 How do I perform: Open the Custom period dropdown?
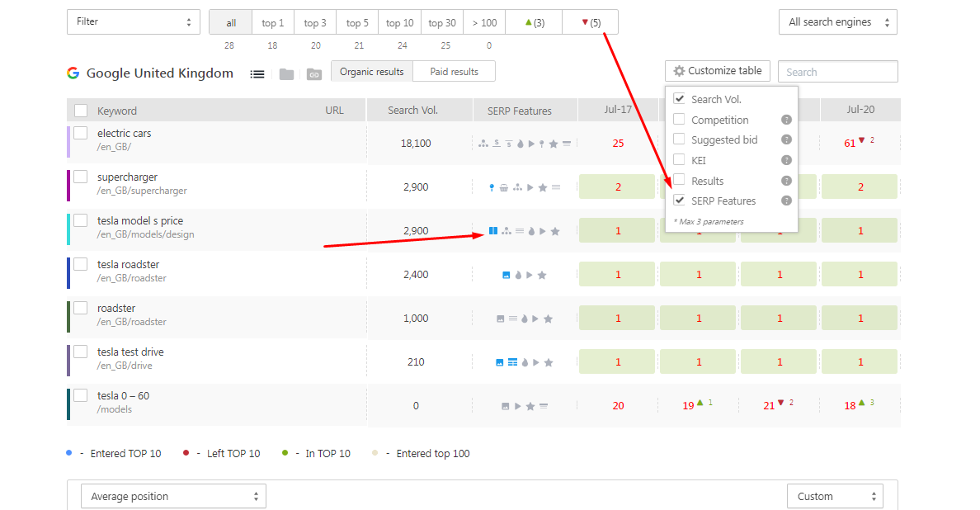[835, 496]
